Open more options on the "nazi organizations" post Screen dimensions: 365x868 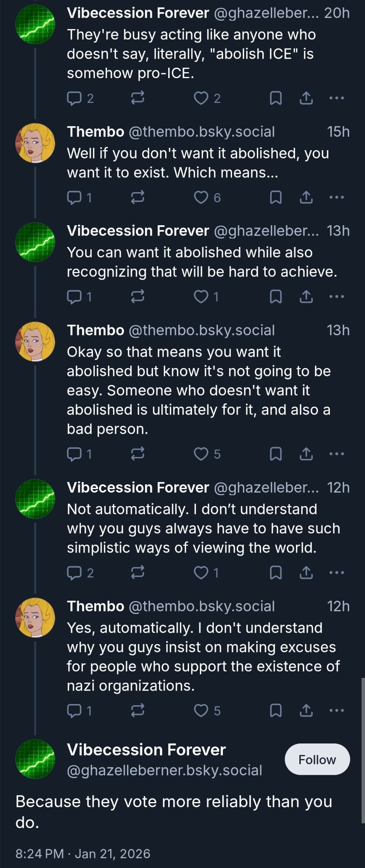tap(337, 710)
